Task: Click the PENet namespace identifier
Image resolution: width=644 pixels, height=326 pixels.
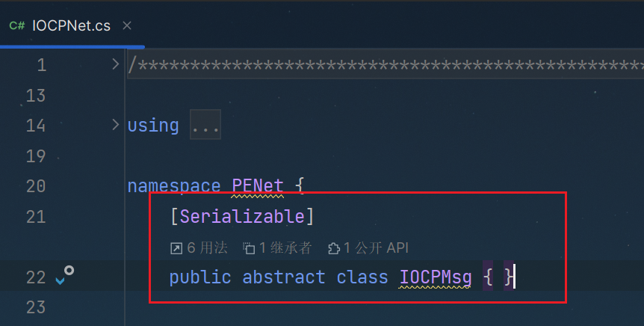Action: click(x=258, y=186)
